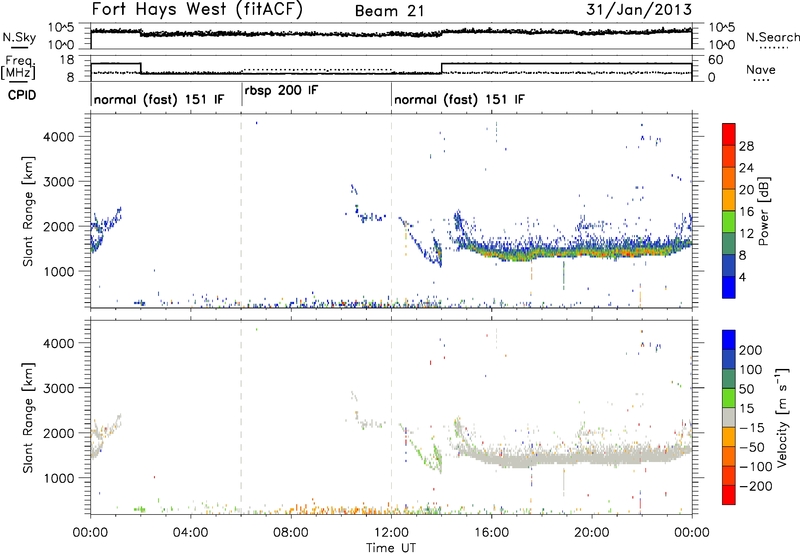Image resolution: width=800 pixels, height=554 pixels.
Task: Click the frequency step-up near 14:00
Action: pos(441,68)
